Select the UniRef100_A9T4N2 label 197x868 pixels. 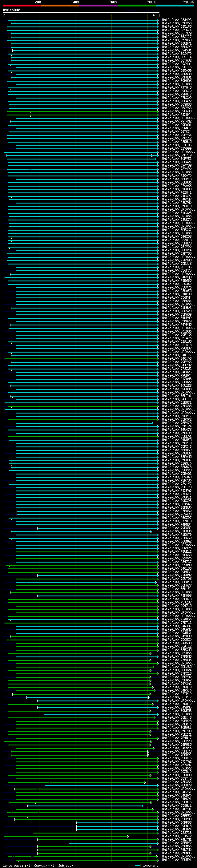click(x=177, y=122)
